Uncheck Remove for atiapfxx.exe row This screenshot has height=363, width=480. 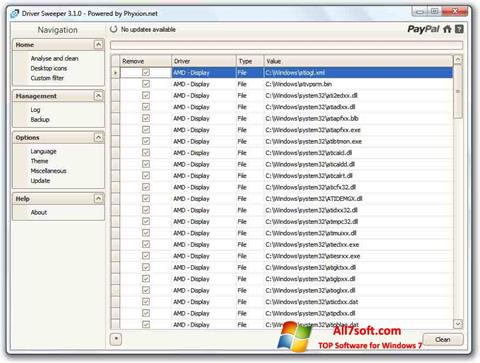click(146, 130)
